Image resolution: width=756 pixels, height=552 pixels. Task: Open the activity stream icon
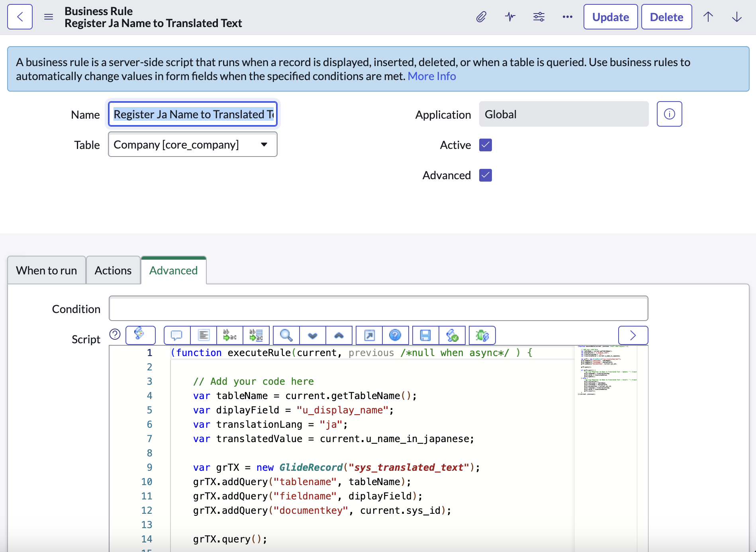(x=510, y=17)
